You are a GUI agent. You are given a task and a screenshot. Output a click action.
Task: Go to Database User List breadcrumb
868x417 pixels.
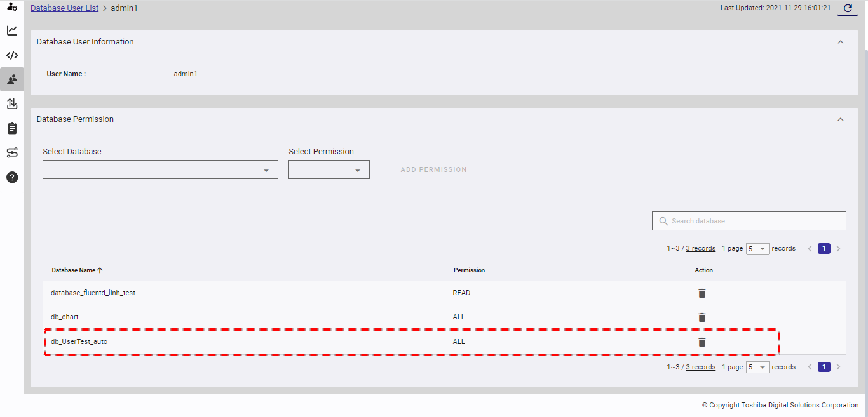[64, 8]
